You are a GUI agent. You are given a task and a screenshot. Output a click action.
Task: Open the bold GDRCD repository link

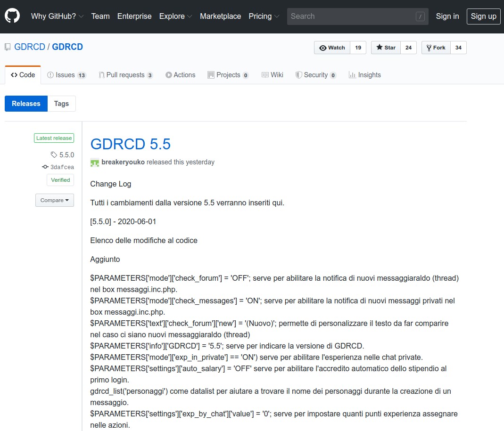[67, 47]
